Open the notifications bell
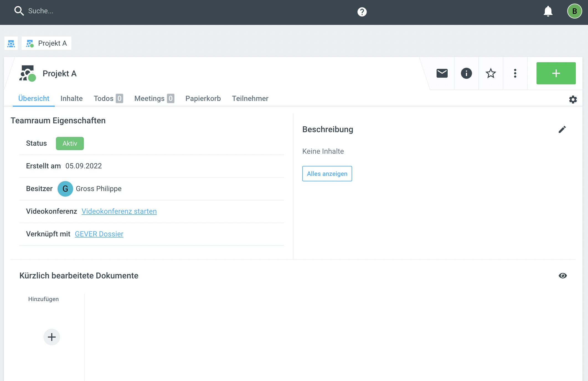Image resolution: width=588 pixels, height=381 pixels. pos(548,11)
